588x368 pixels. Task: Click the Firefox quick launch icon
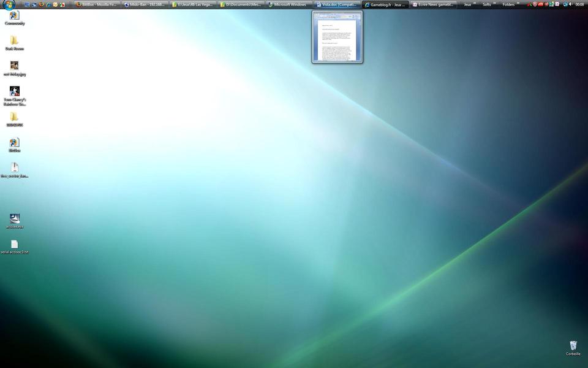[x=42, y=4]
